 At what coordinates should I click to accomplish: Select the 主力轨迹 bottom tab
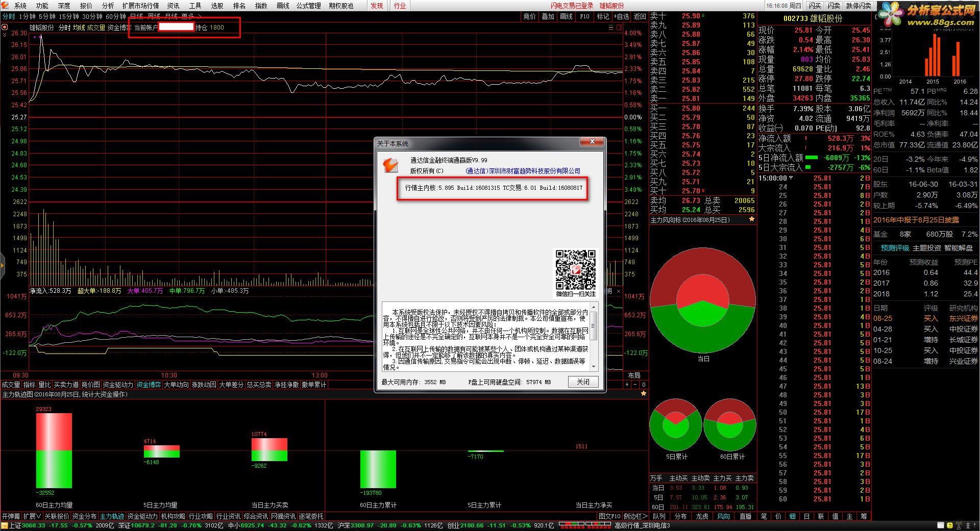pyautogui.click(x=112, y=517)
